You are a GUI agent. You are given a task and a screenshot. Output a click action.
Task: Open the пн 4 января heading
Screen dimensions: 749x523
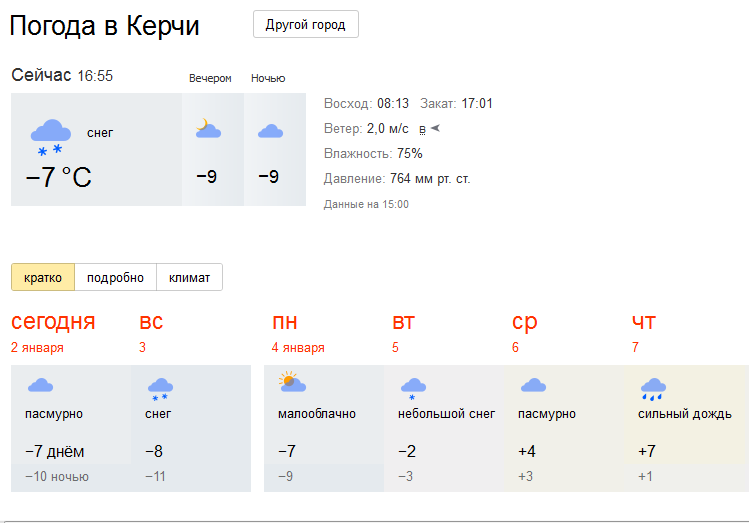tap(298, 334)
